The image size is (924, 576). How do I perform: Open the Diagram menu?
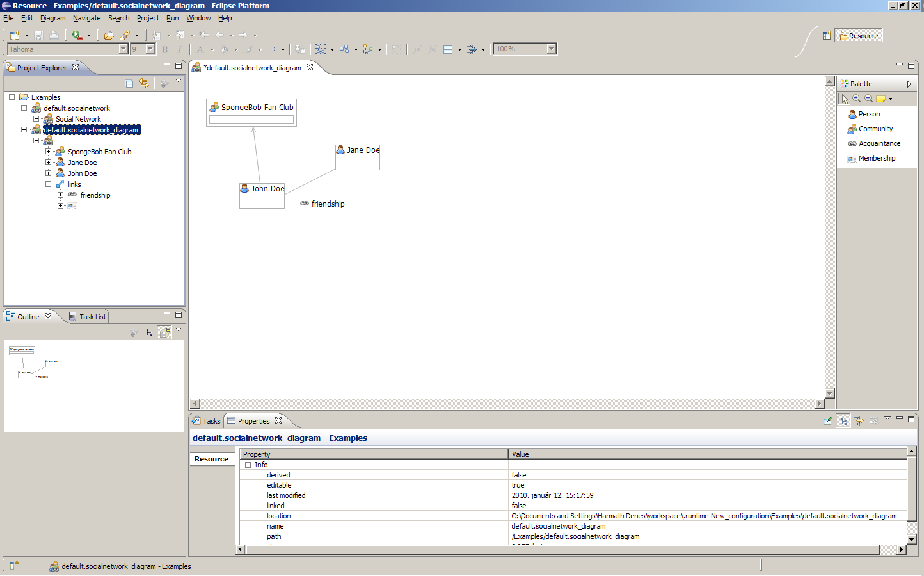coord(52,18)
